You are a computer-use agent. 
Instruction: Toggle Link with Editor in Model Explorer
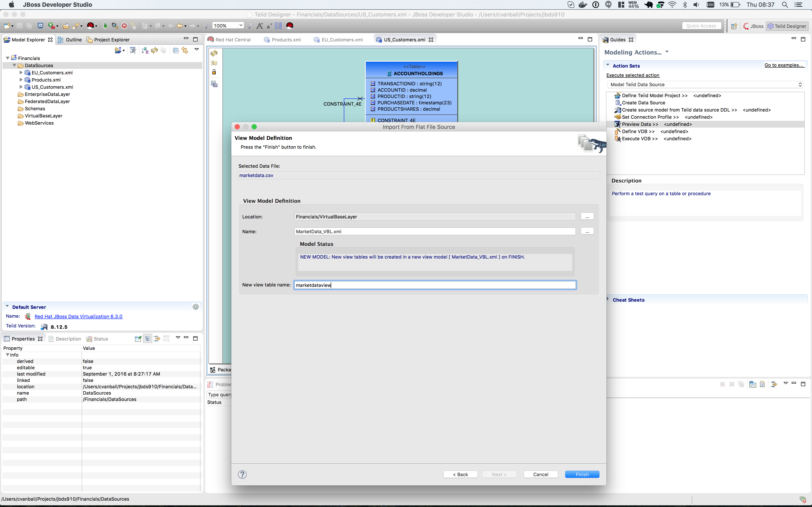click(185, 50)
